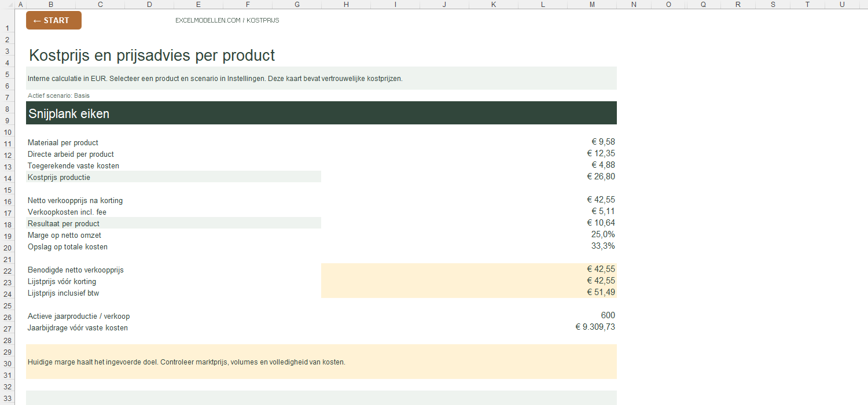
Task: Select the Lijstprijs vóór korting value
Action: coord(601,281)
